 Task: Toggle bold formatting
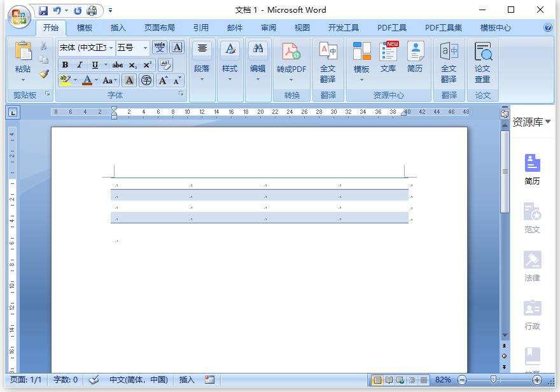tap(64, 65)
